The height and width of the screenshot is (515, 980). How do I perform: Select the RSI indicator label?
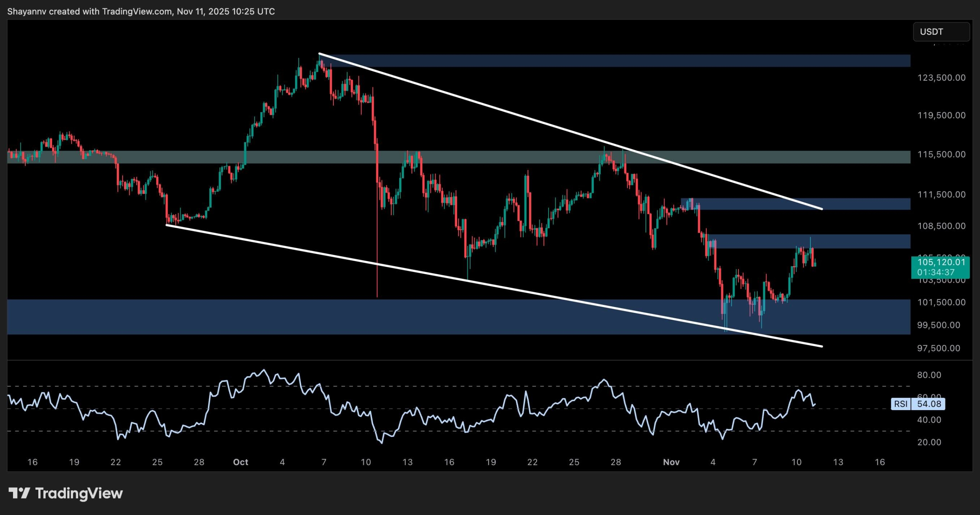click(x=901, y=404)
